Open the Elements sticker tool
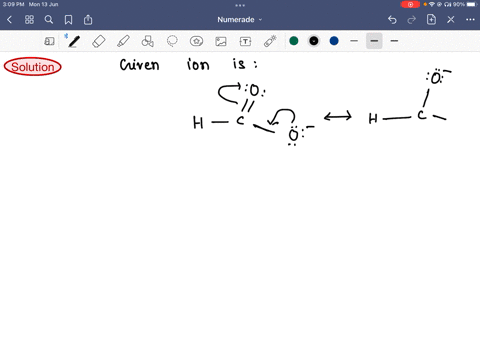Screen dimensions: 480x360 click(196, 41)
